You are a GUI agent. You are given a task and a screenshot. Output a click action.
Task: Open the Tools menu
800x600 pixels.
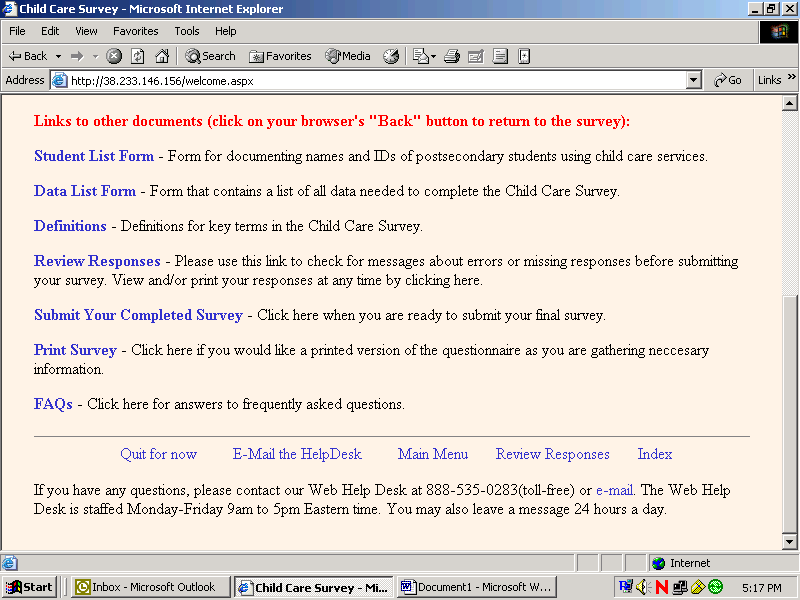point(187,31)
